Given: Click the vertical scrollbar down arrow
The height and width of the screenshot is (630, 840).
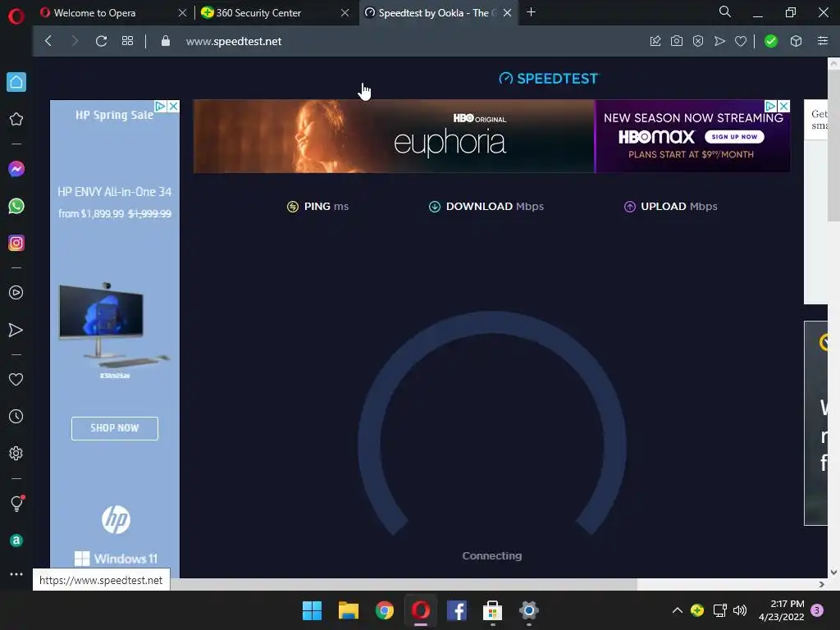Looking at the screenshot, I should 833,572.
